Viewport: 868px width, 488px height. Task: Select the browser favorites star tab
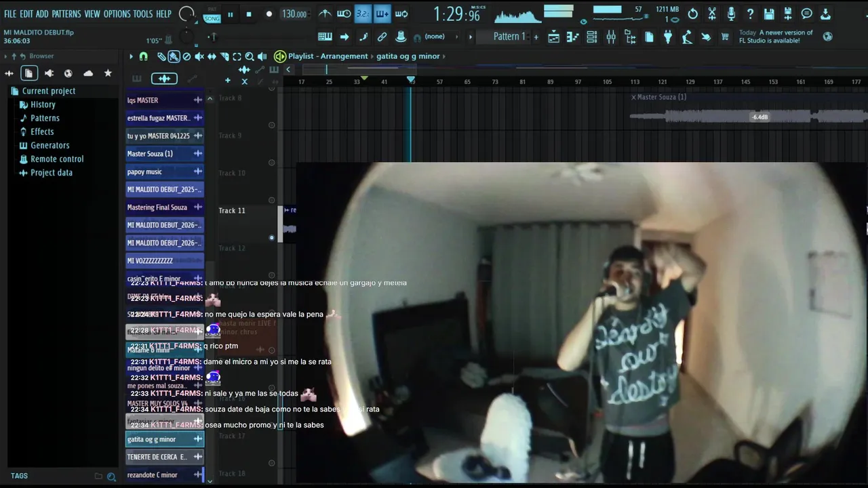[x=108, y=73]
